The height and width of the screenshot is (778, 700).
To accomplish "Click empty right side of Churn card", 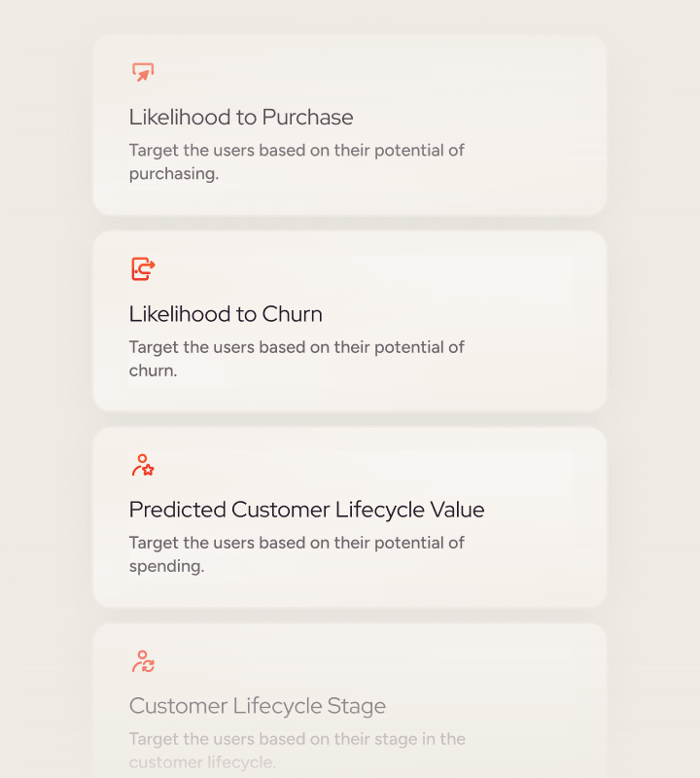I will (x=544, y=321).
